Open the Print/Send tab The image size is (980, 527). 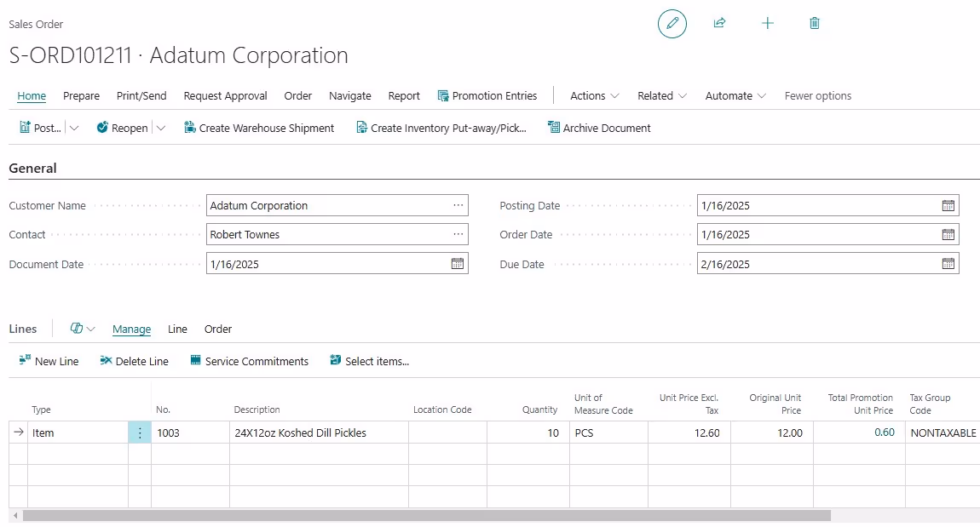tap(141, 95)
